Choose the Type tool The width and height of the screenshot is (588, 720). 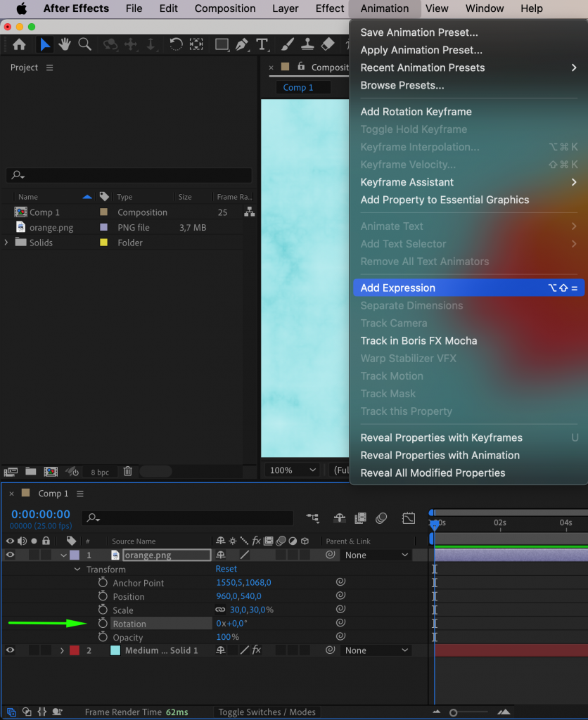(263, 44)
